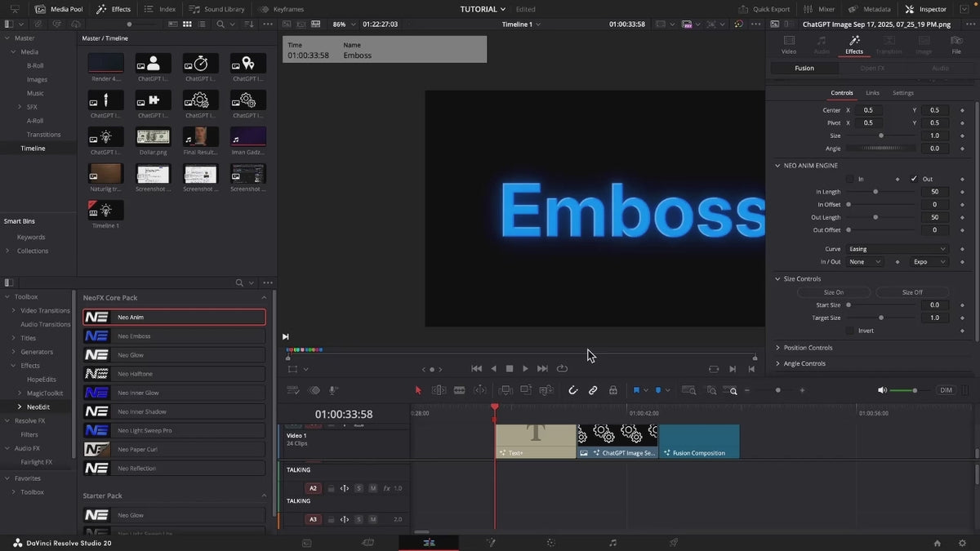The width and height of the screenshot is (980, 551).
Task: Collapse the NEO ANIM ENGINE section
Action: pos(777,166)
